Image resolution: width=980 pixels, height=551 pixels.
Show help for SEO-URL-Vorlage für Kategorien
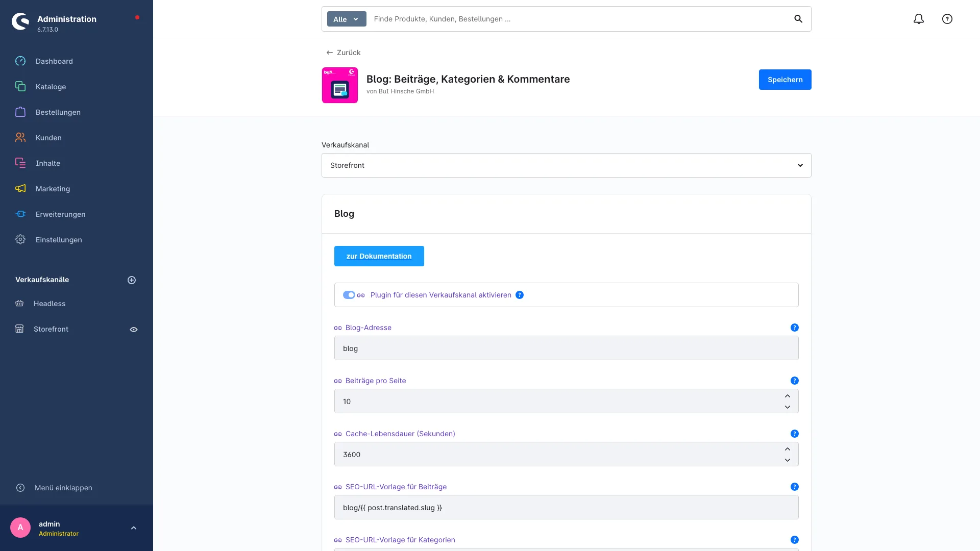pos(795,540)
